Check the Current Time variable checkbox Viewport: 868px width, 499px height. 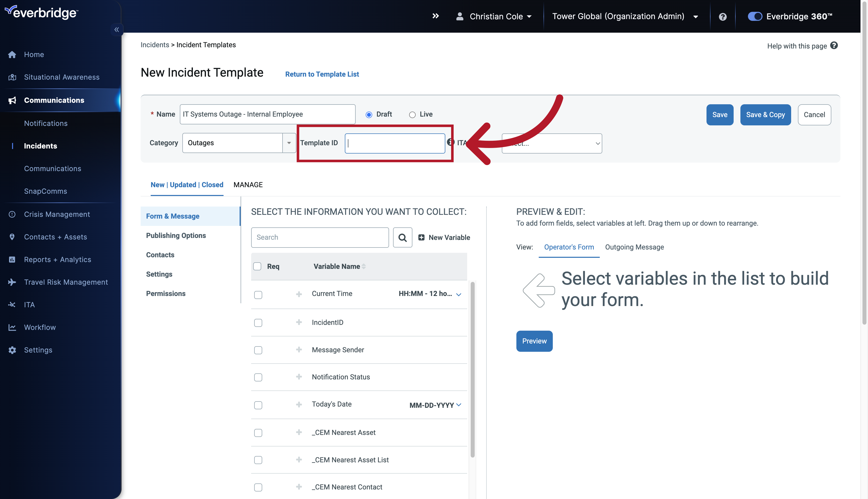coord(258,294)
